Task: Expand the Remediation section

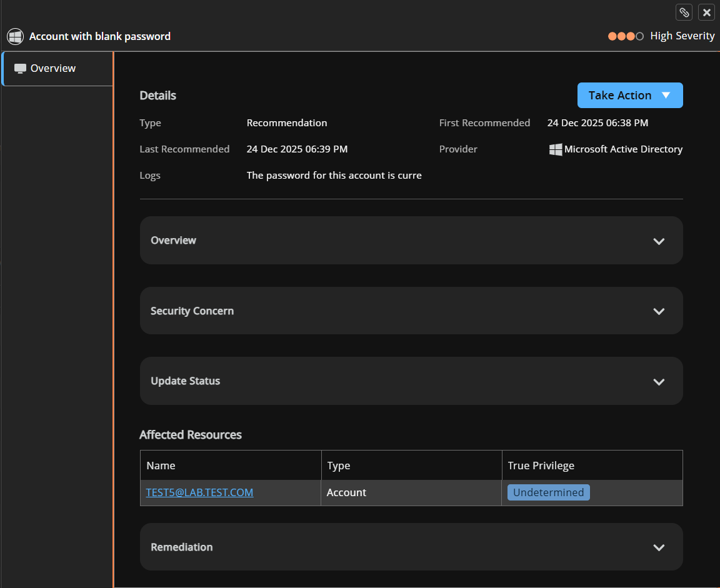Action: click(659, 547)
